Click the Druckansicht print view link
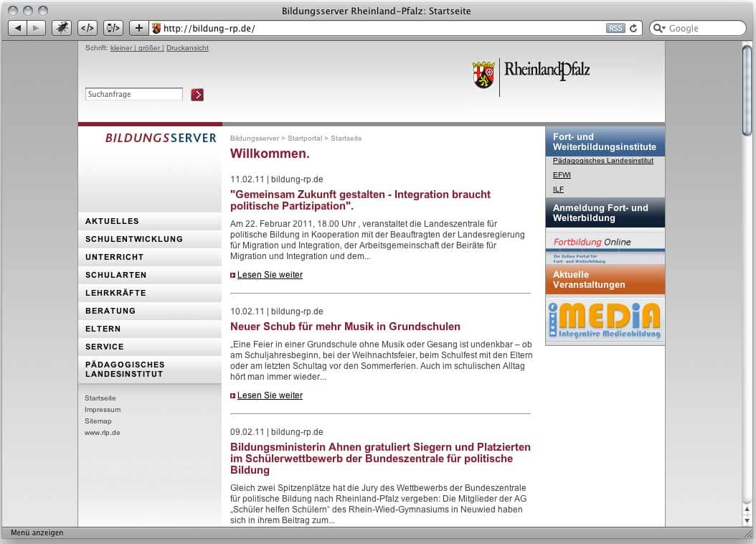Viewport: 756px width, 544px height. pos(187,48)
